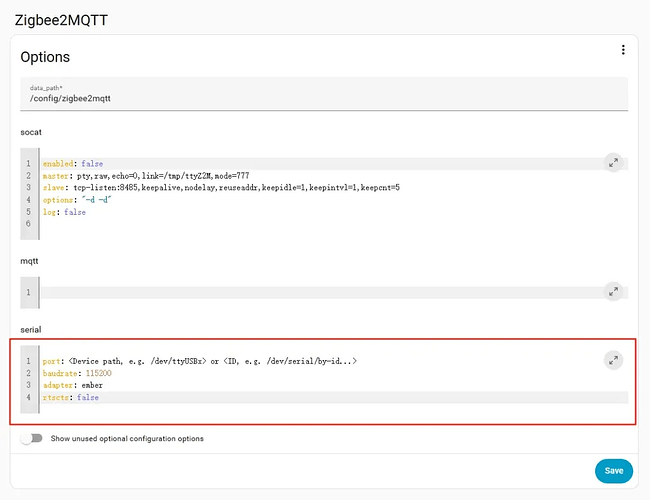This screenshot has height=500, width=650.
Task: Edit the data_path field value
Action: 324,94
